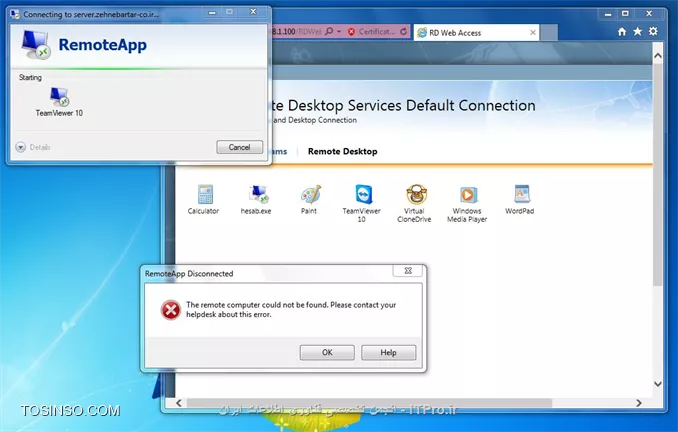Switch to the Remote Desktop tab
This screenshot has height=432, width=678.
coord(342,151)
